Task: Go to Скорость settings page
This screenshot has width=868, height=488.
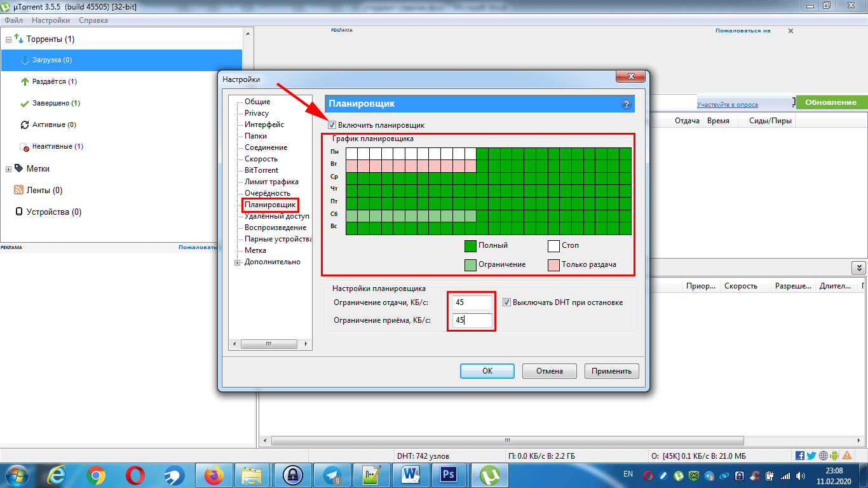Action: (261, 159)
